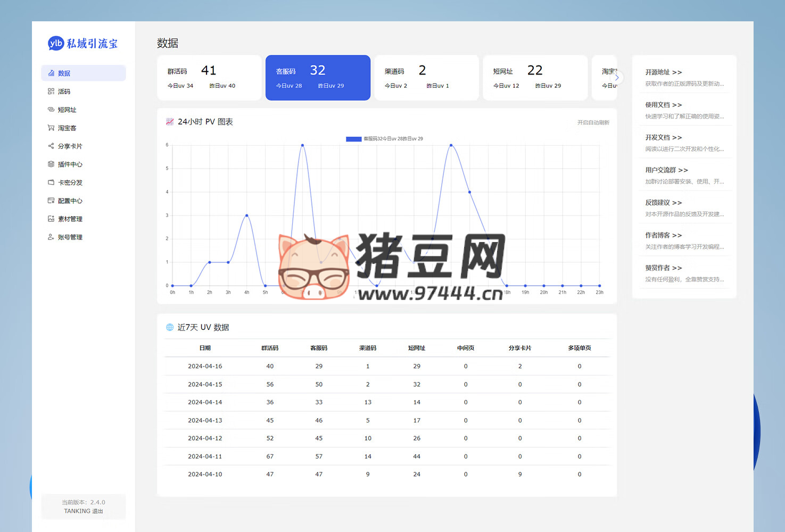Click the 2024-04-12 date cell
This screenshot has width=785, height=532.
205,438
